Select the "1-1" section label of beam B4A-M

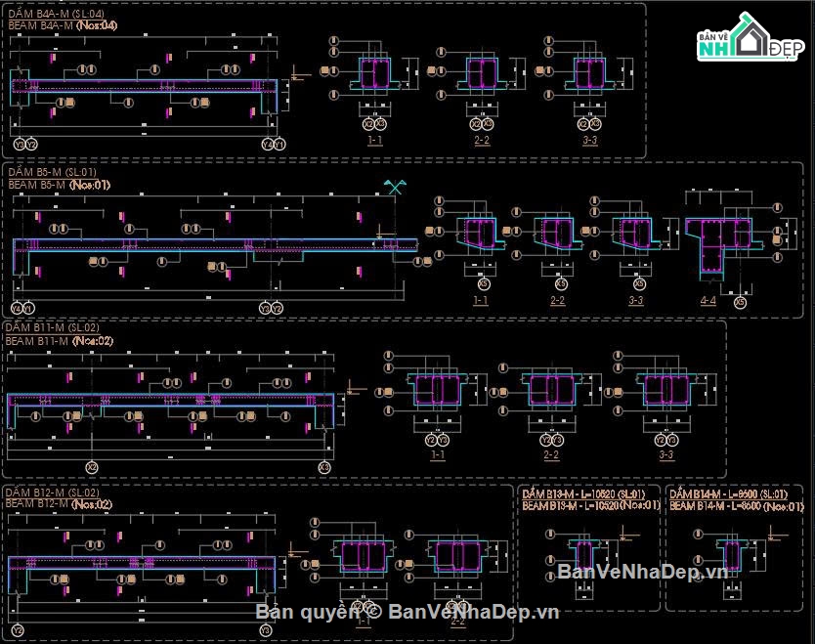[374, 141]
